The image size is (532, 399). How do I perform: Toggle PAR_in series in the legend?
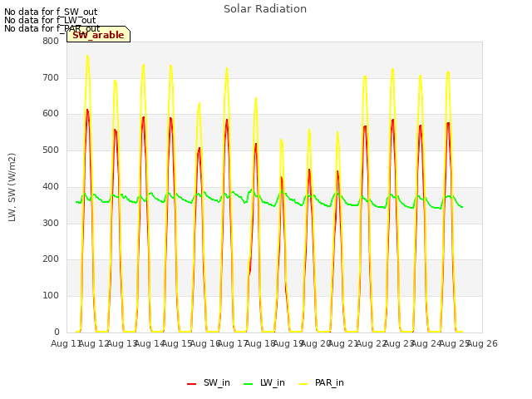[321, 382]
